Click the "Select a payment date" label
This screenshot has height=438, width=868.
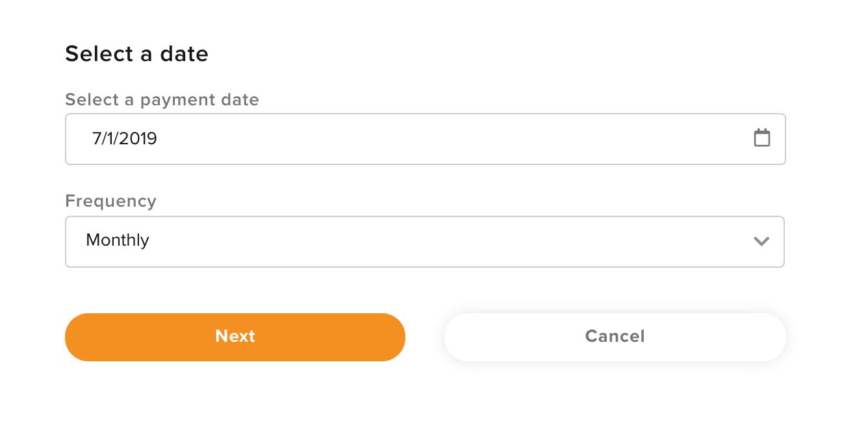click(x=162, y=99)
